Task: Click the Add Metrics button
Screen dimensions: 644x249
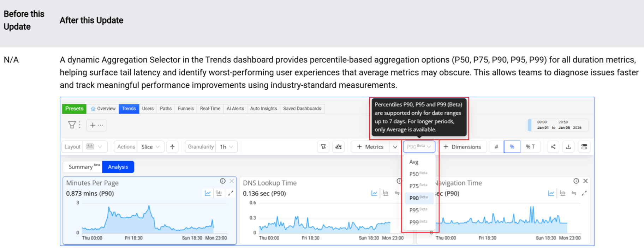Action: (370, 147)
